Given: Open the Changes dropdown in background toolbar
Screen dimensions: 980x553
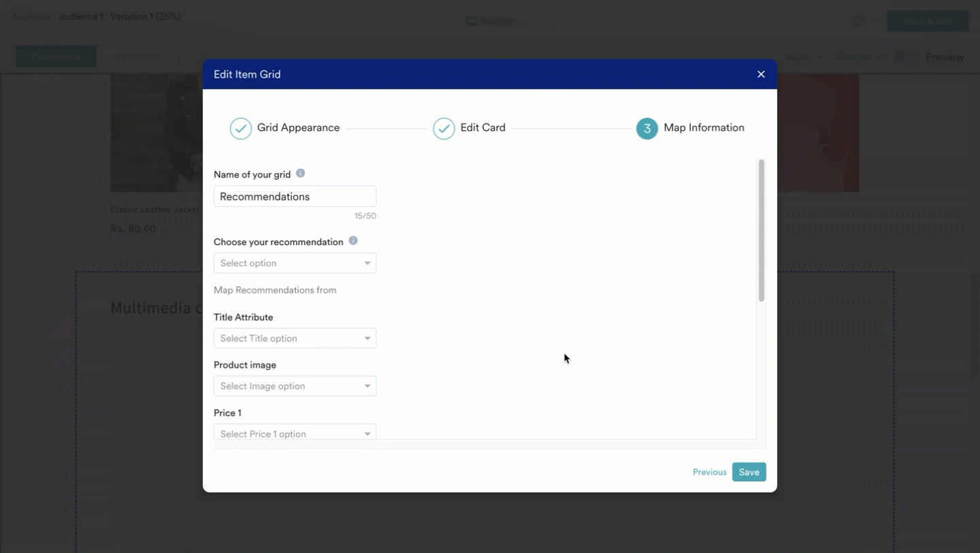Looking at the screenshot, I should (860, 57).
